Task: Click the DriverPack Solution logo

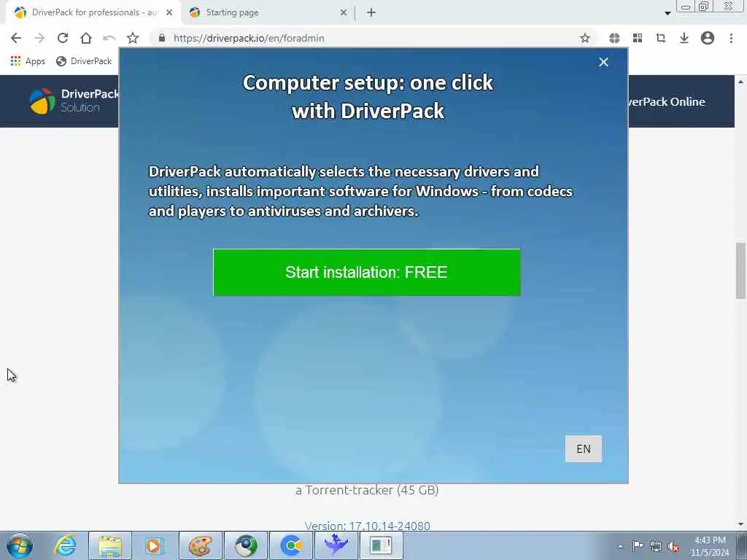Action: click(74, 101)
